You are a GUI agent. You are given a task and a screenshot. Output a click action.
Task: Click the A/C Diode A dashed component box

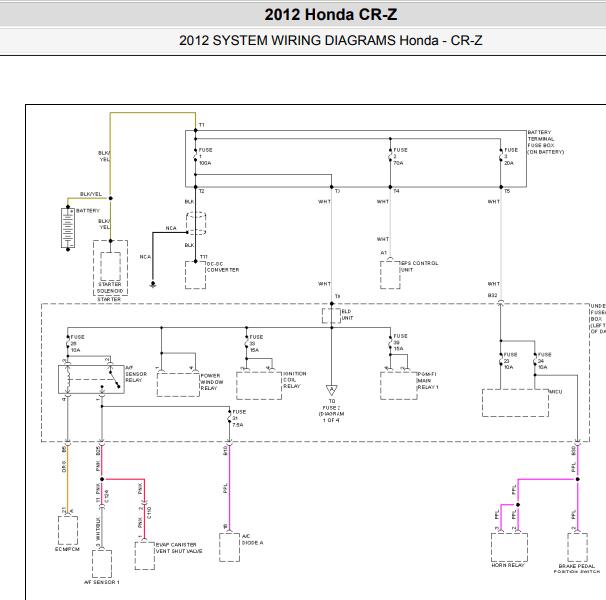[229, 547]
